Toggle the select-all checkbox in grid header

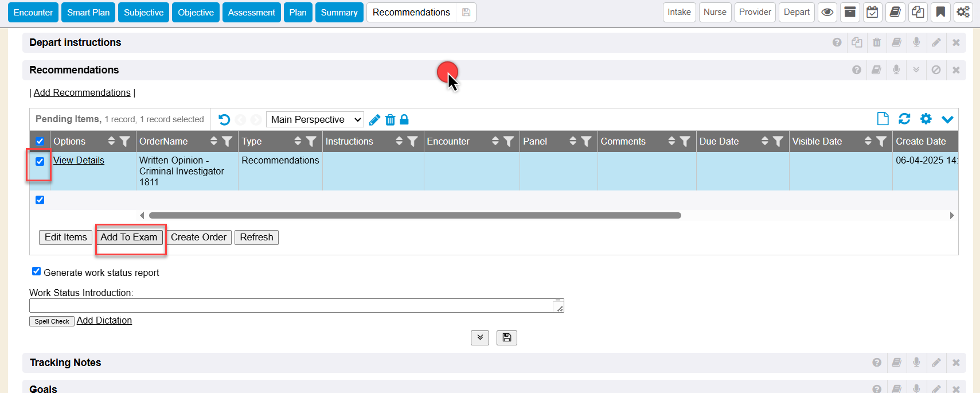pyautogui.click(x=40, y=141)
